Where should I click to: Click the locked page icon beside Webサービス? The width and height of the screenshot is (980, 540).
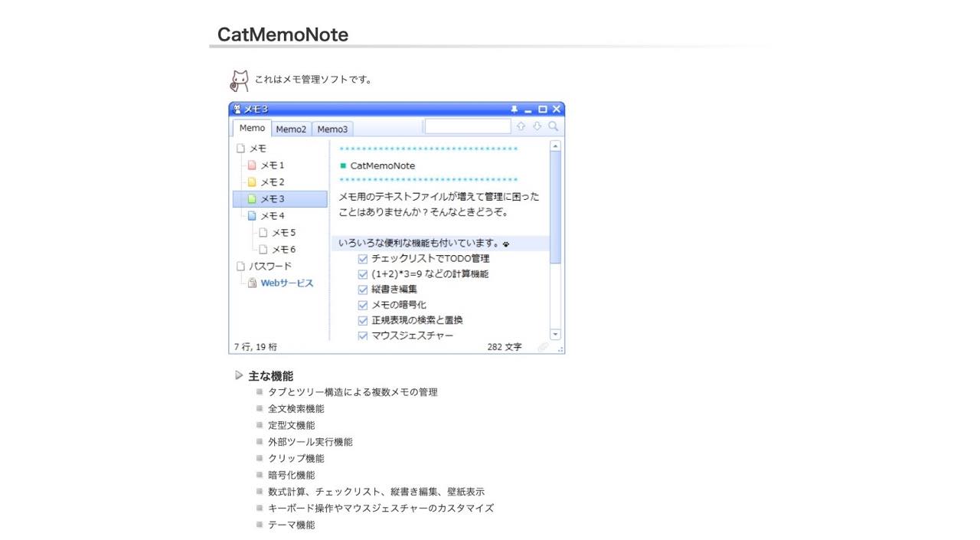click(x=252, y=283)
